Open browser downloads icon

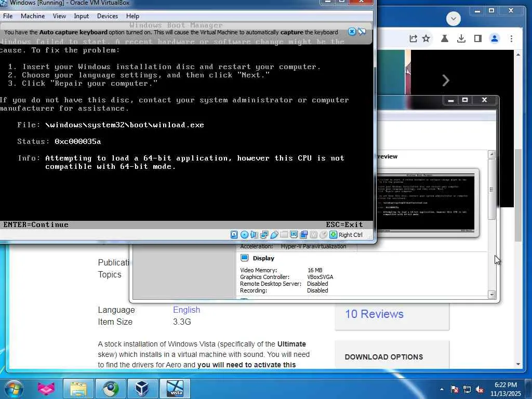click(x=461, y=38)
